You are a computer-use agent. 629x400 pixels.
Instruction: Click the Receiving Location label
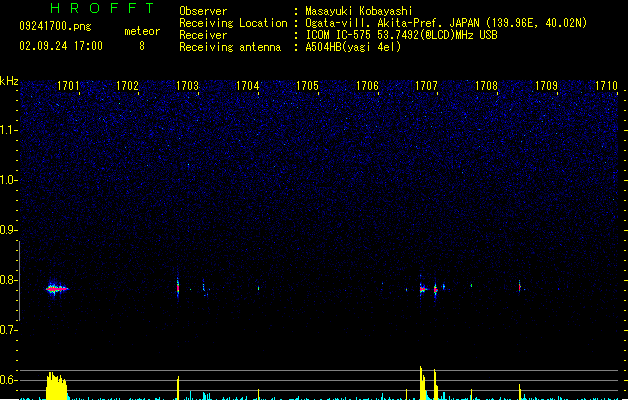click(x=233, y=23)
